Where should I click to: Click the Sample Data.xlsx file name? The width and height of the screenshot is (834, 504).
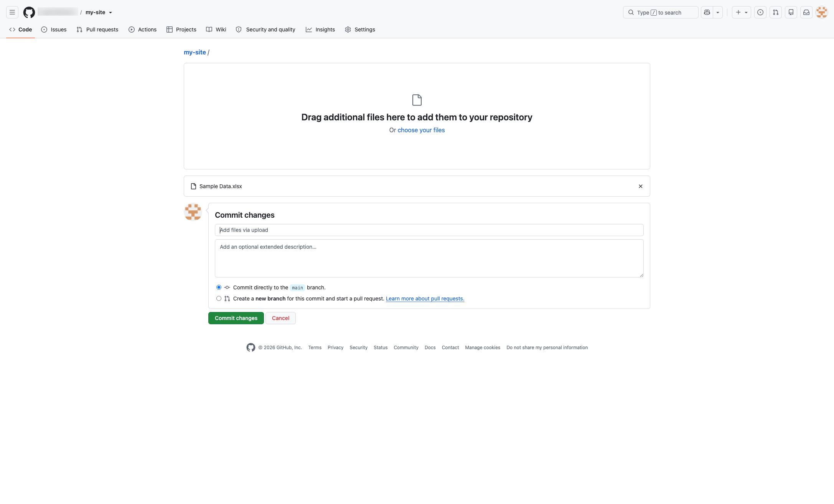click(221, 186)
